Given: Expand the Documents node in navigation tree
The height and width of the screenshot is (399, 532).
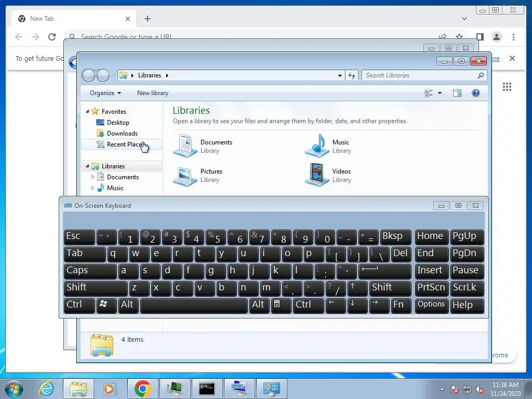Looking at the screenshot, I should (92, 177).
